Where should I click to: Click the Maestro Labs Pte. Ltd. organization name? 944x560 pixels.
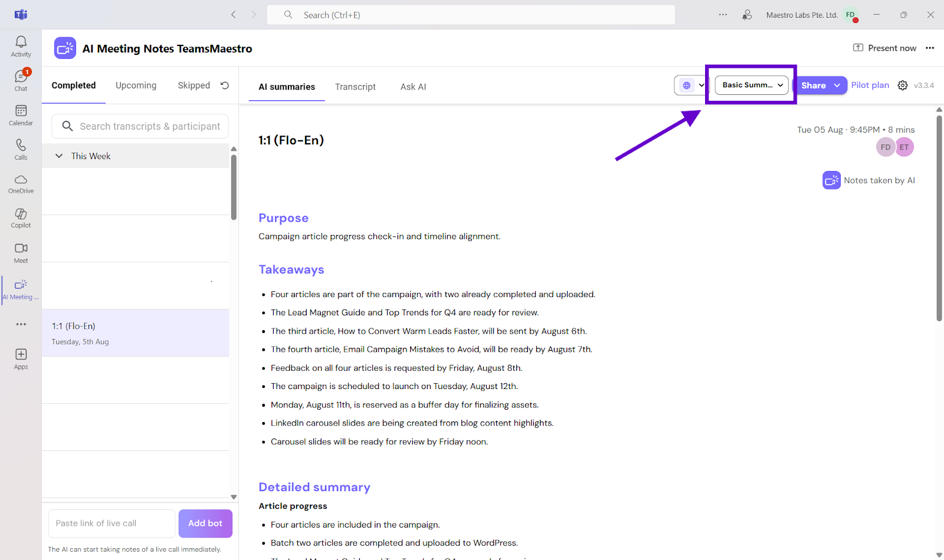802,15
